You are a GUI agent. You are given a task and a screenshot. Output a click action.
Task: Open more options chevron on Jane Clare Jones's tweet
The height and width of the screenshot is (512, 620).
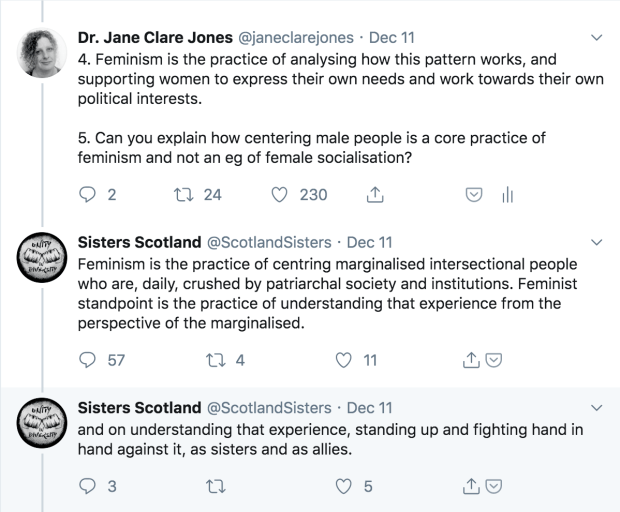(x=597, y=39)
